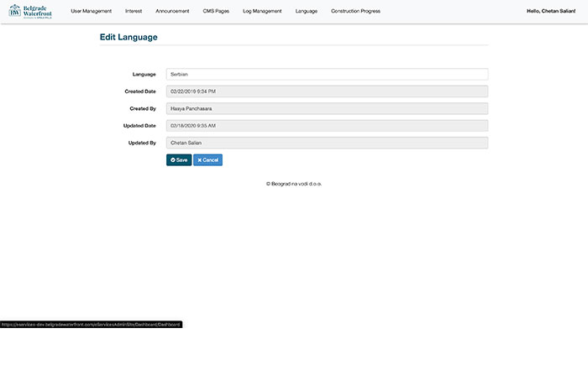Open the Construction Progress page
Screen dimensions: 588x365
coord(355,11)
